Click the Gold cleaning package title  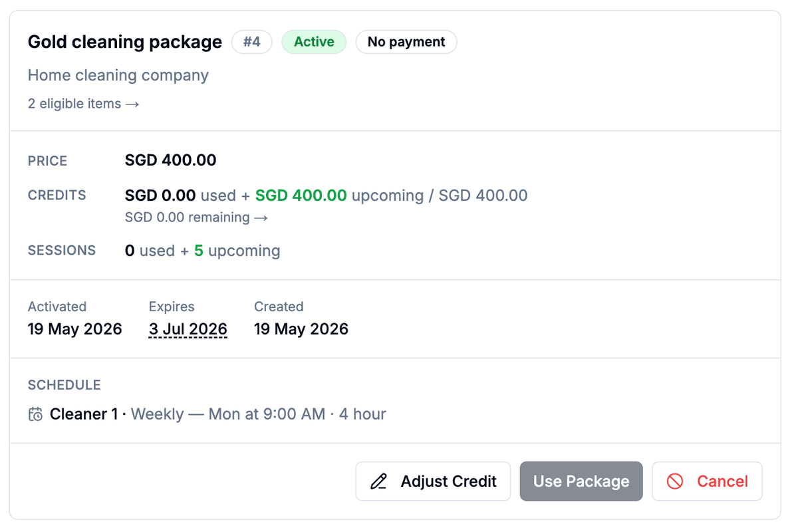click(125, 42)
